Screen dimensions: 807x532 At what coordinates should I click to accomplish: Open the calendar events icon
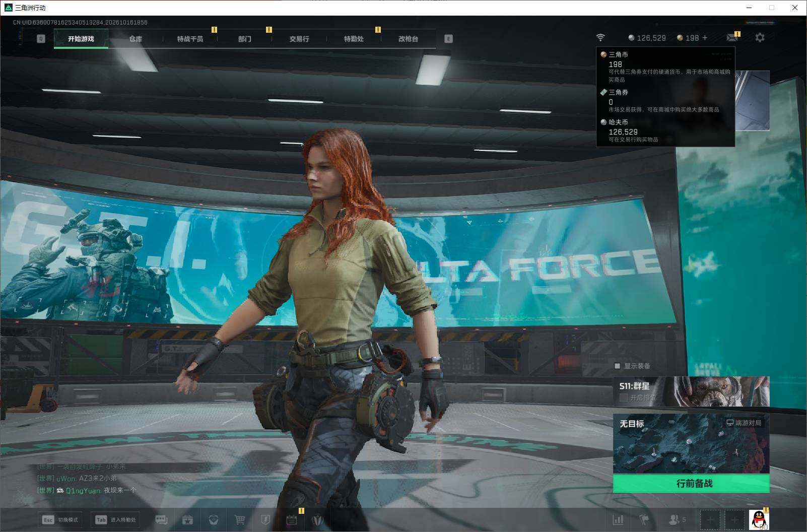(x=292, y=519)
